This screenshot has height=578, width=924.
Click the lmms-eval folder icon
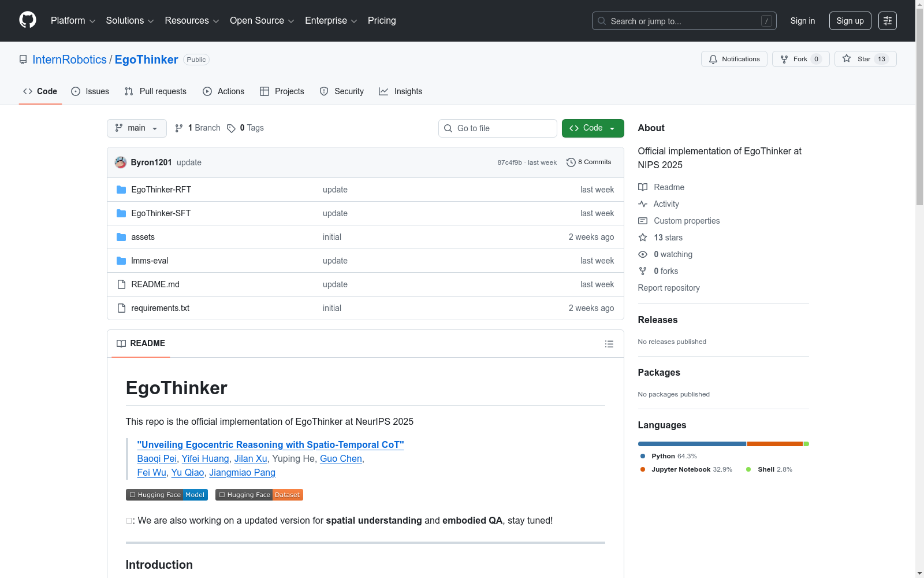[x=121, y=261]
